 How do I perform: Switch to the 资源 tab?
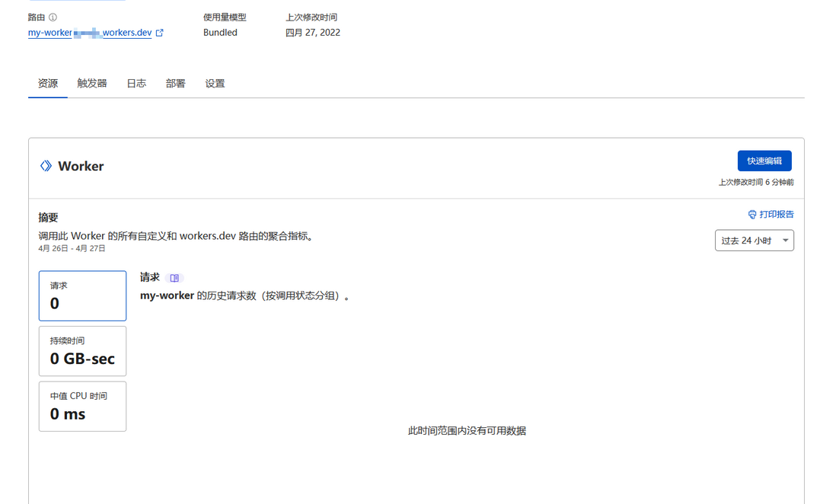[x=48, y=84]
